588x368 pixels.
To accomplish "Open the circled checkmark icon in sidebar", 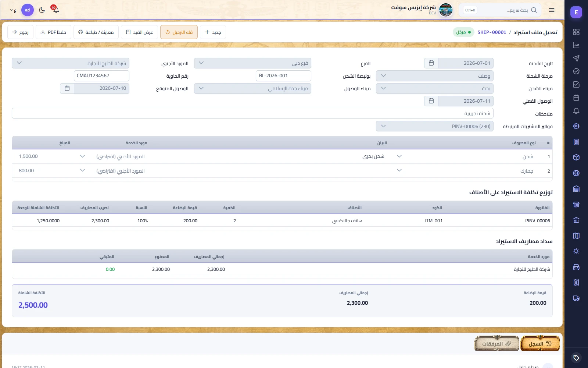I will coord(576,71).
